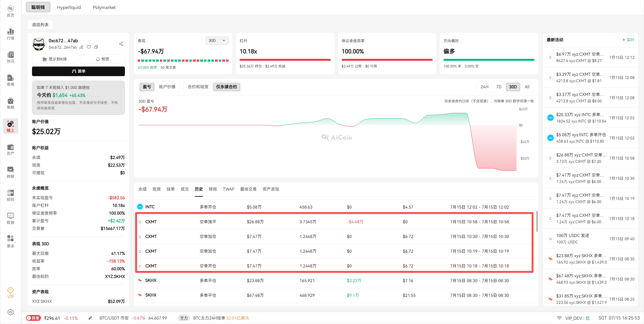This screenshot has width=644, height=324.
Task: Copy the wallet address 0xc672...2647ab
Action: 96,47
